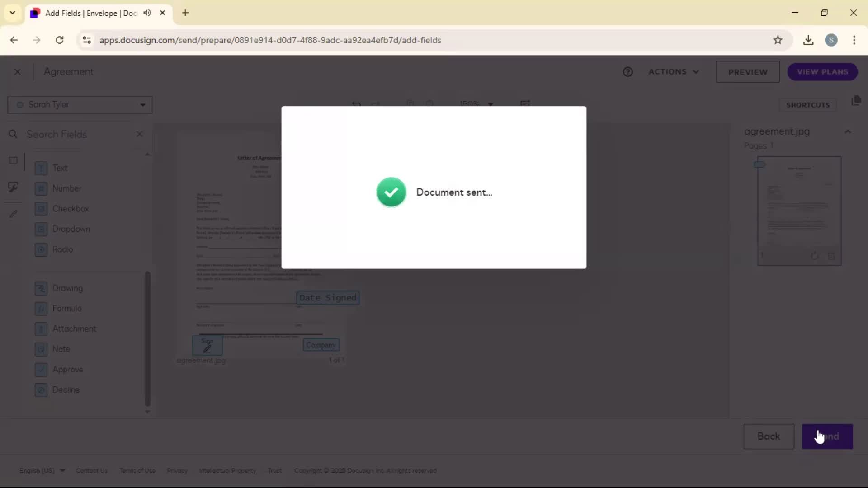Add a Checkbox field
Screen dimensions: 868x488
(70, 209)
